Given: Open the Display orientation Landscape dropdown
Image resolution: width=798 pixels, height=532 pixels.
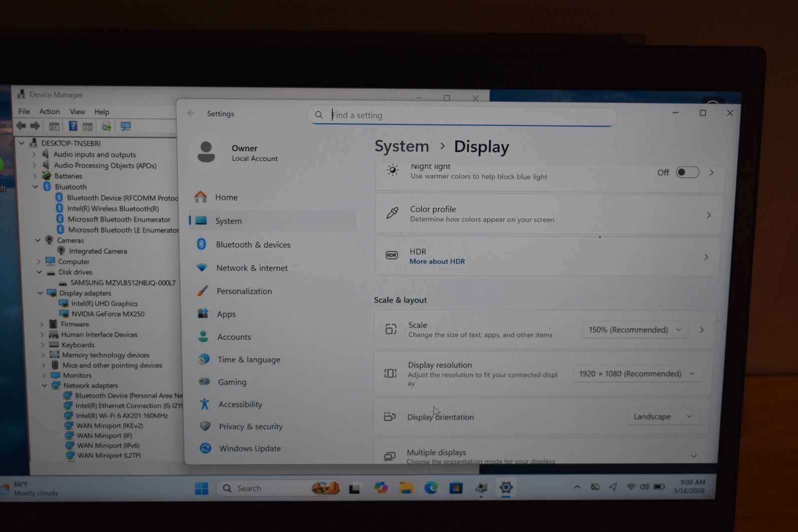Looking at the screenshot, I should tap(662, 416).
